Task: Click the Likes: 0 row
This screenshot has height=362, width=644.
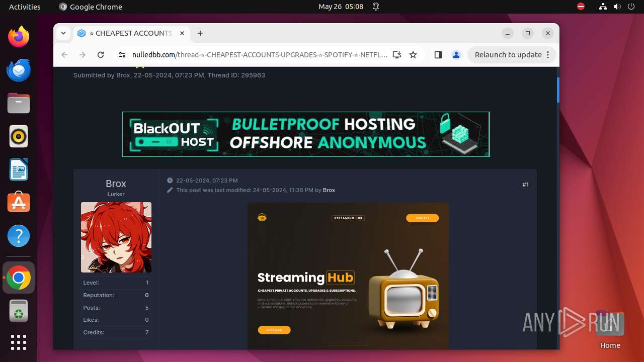Action: pyautogui.click(x=116, y=320)
